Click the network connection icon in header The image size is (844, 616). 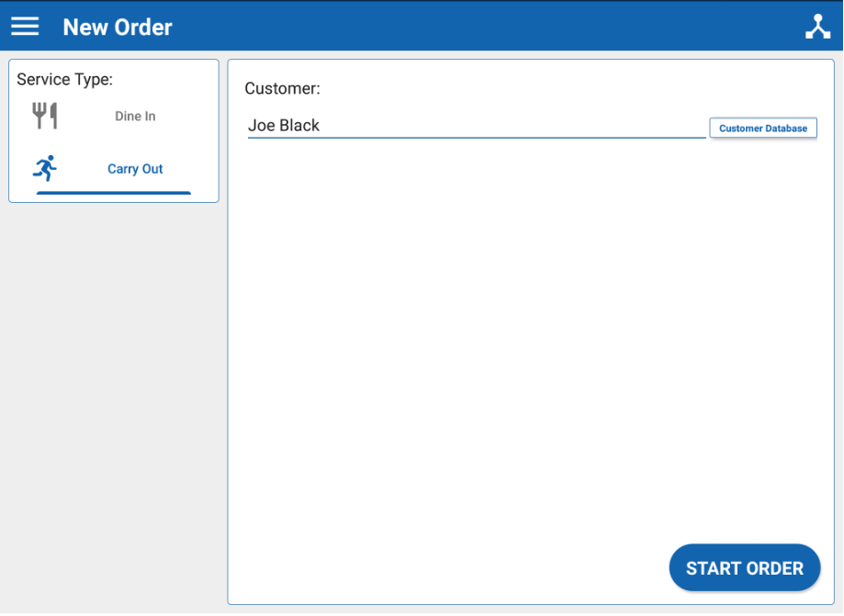click(817, 27)
